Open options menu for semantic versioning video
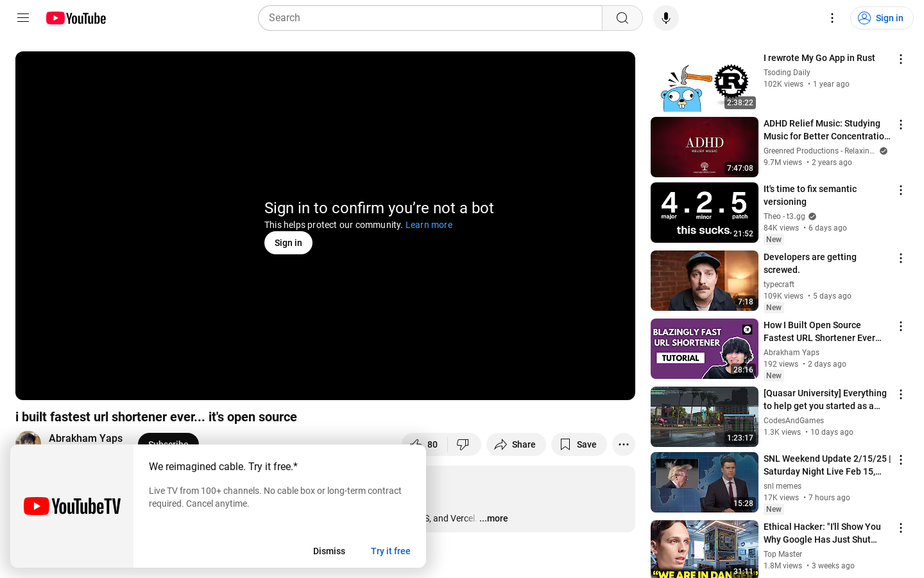Image resolution: width=924 pixels, height=578 pixels. [901, 190]
